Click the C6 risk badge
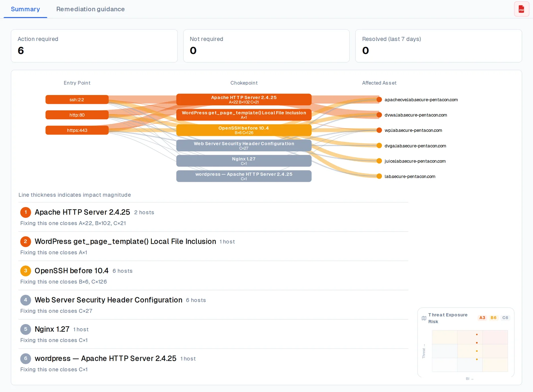The width and height of the screenshot is (533, 392). [505, 318]
